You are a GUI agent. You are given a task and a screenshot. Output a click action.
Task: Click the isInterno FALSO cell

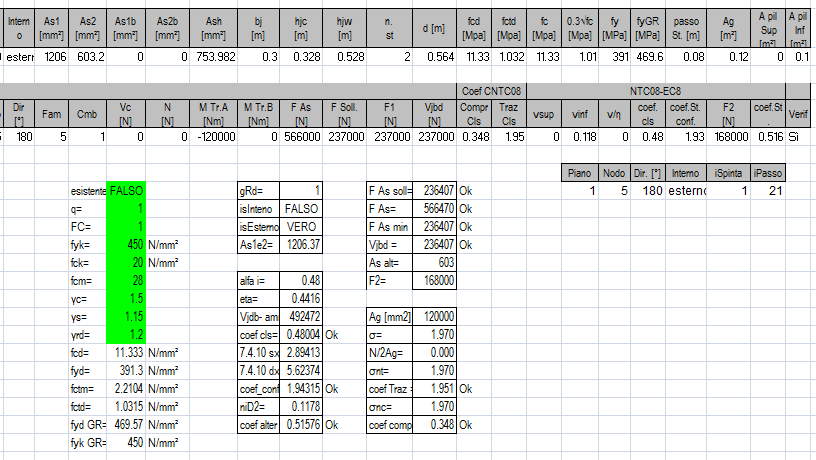point(302,208)
